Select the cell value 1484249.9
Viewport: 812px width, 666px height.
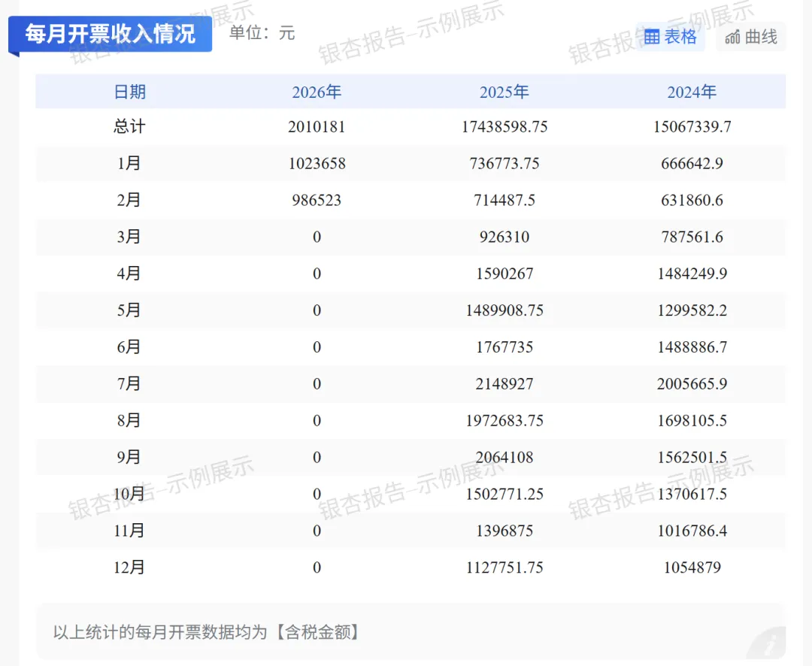click(692, 274)
